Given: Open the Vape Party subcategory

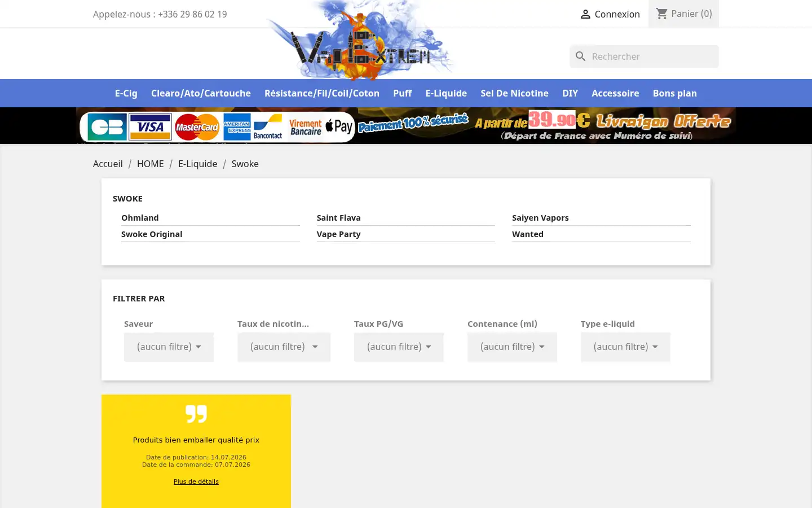Looking at the screenshot, I should tap(338, 234).
